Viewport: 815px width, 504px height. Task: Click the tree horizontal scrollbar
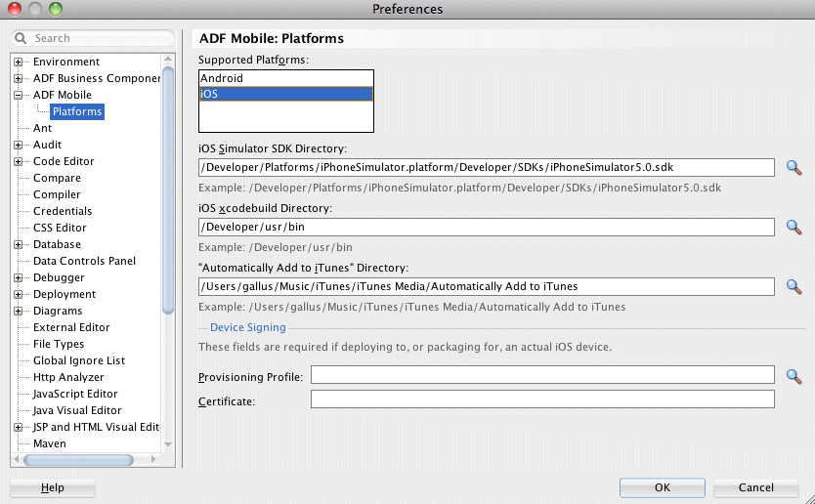pyautogui.click(x=78, y=459)
